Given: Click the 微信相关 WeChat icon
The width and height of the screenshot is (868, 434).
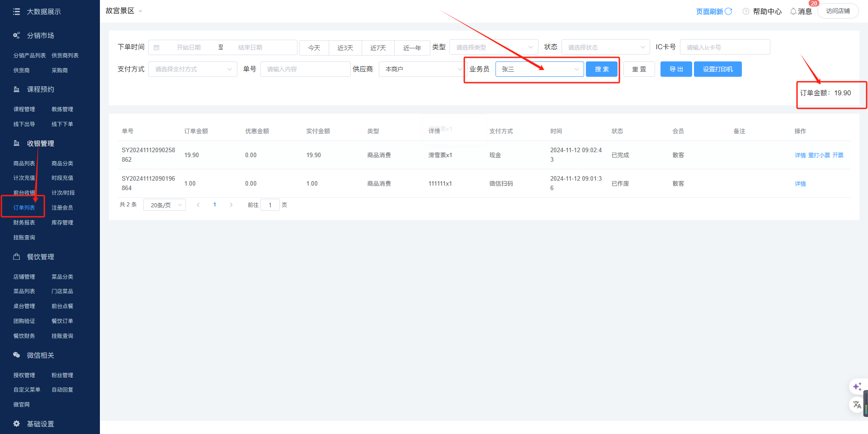Looking at the screenshot, I should click(17, 355).
